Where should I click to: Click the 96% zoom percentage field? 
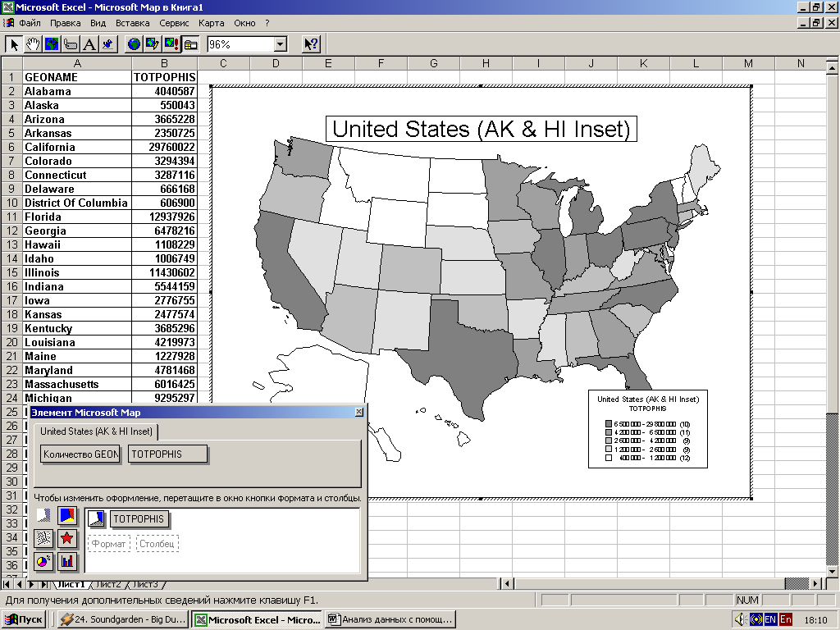(240, 44)
